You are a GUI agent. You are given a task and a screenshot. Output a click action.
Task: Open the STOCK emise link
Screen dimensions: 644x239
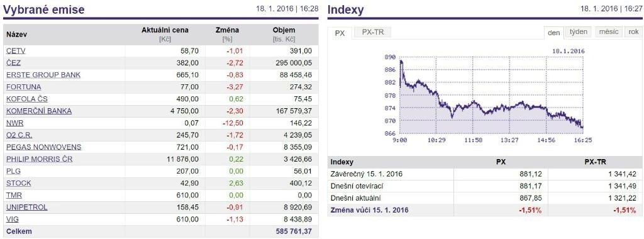click(18, 183)
